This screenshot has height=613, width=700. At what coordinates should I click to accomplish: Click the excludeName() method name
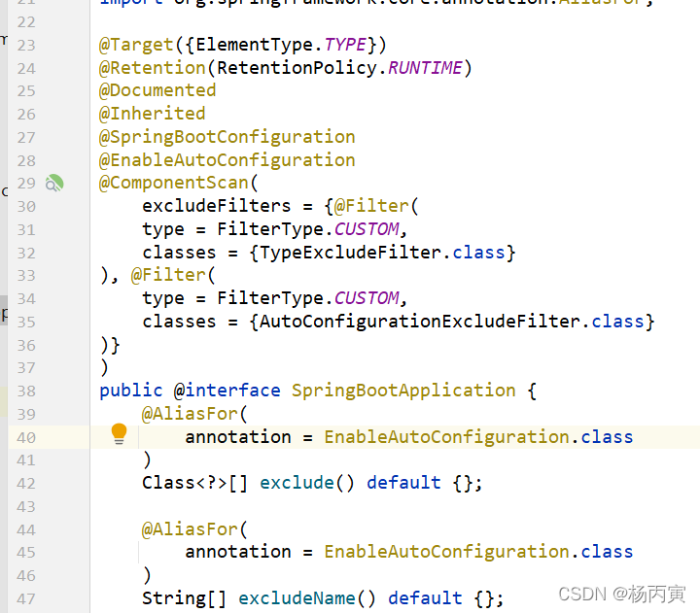297,598
